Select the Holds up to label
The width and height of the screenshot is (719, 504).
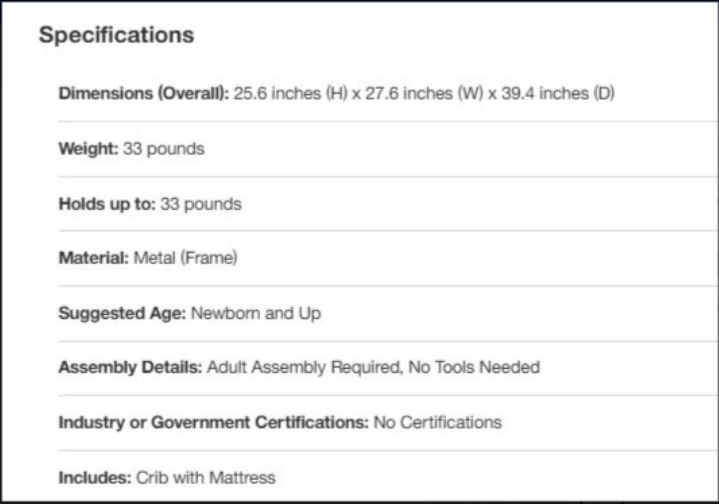coord(107,204)
